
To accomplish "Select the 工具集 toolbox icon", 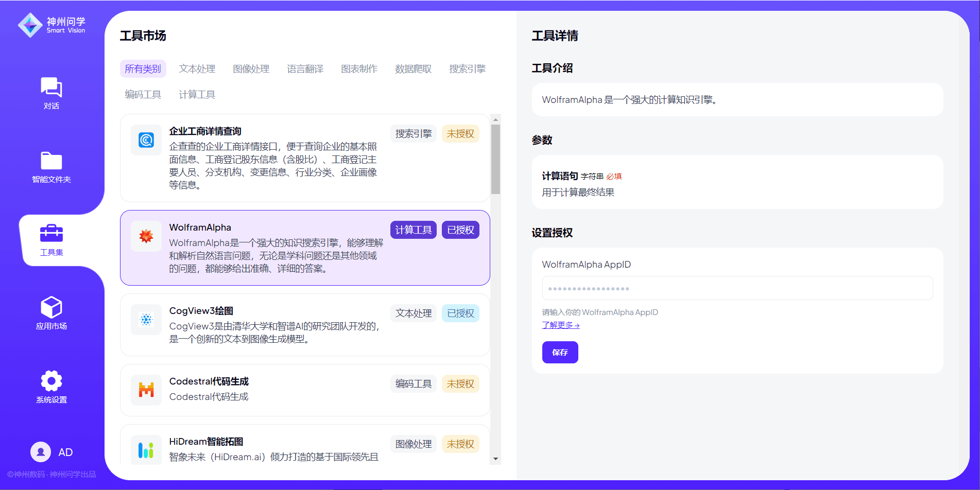I will (x=51, y=234).
